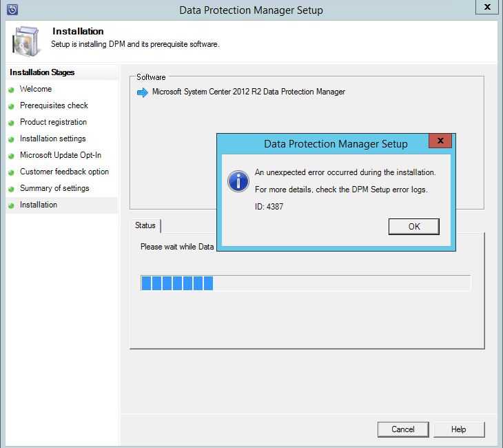This screenshot has height=448, width=503.
Task: Select the Status tab
Action: click(x=145, y=225)
